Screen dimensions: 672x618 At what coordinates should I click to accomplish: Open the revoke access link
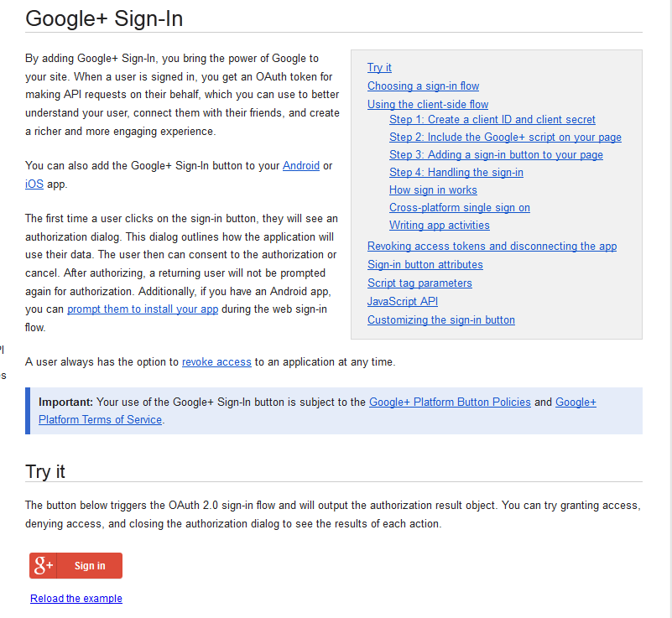tap(216, 362)
